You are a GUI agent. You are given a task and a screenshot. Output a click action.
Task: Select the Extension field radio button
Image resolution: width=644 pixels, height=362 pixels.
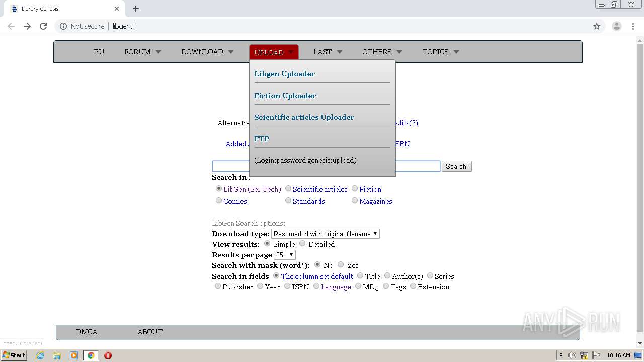(413, 286)
